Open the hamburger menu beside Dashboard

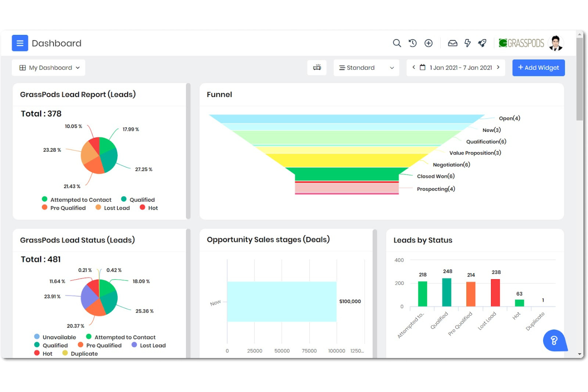(x=20, y=43)
